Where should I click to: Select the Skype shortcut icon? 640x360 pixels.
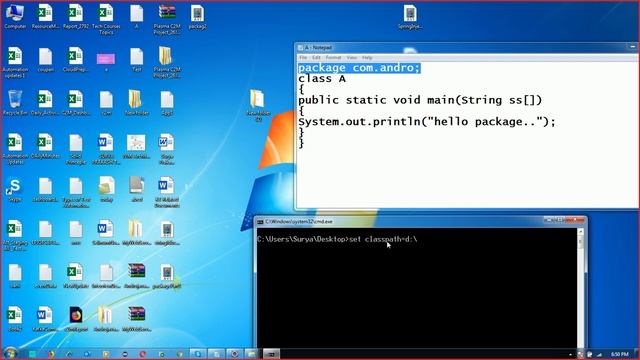coord(15,190)
